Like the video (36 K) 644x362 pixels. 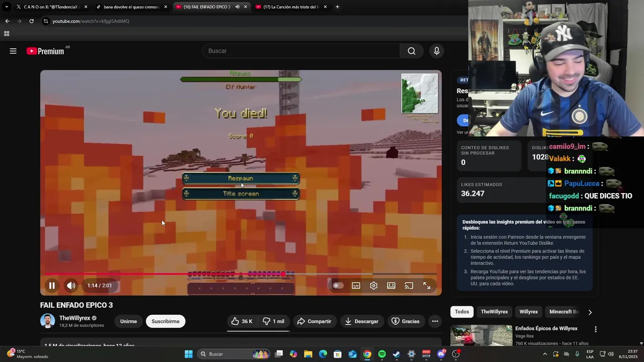click(242, 321)
